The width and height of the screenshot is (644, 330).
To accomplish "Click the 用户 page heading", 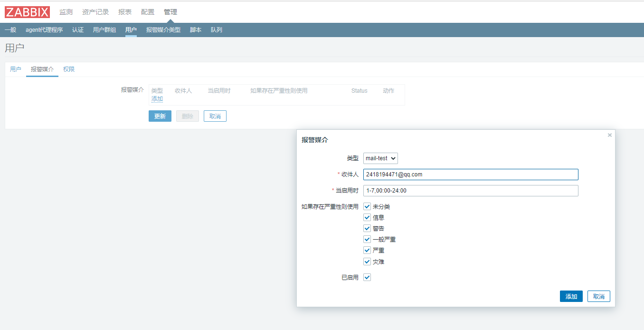I will click(x=14, y=48).
